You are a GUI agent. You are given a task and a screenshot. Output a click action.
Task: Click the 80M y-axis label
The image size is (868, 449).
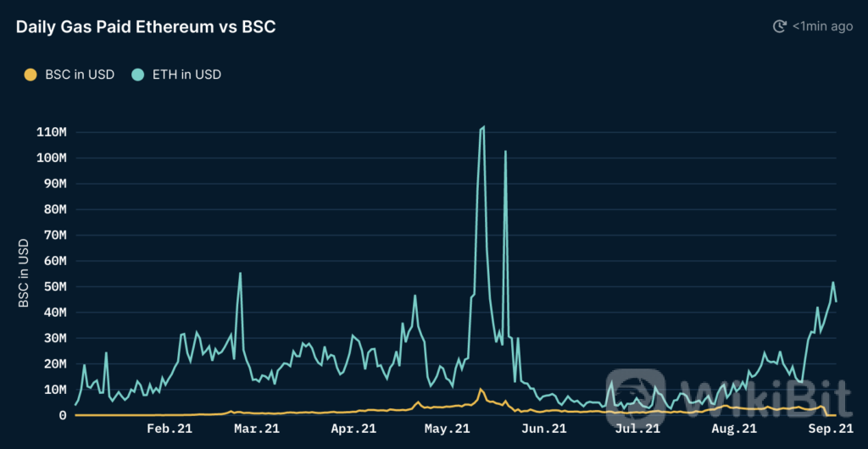(x=54, y=209)
